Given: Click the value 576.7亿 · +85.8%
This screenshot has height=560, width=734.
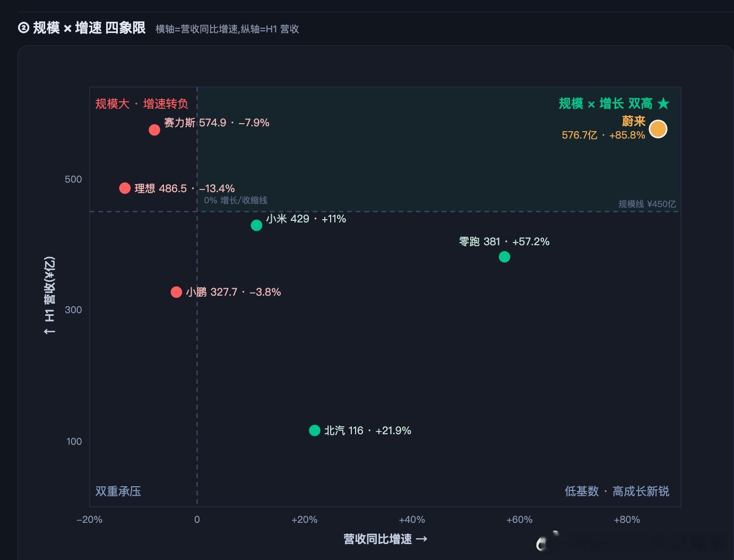Looking at the screenshot, I should [x=603, y=135].
